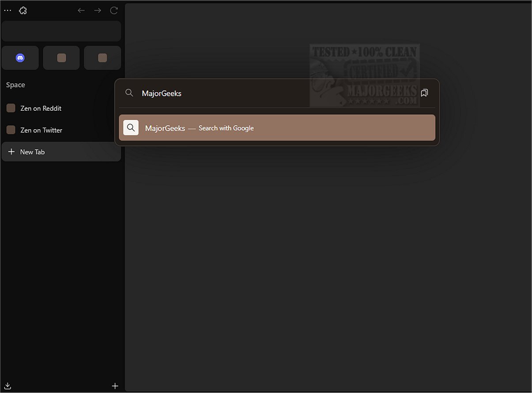Click the Zen on Reddit favicon

point(11,108)
